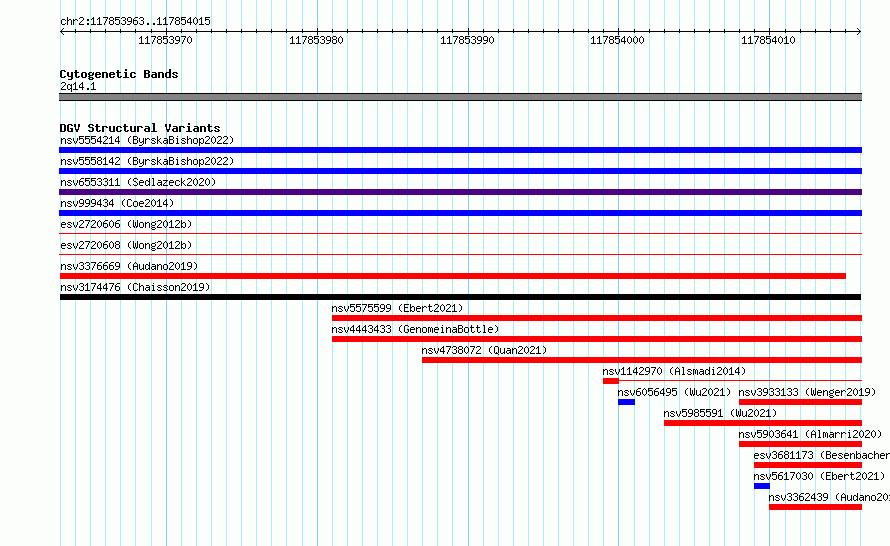Click the red bar of nsv4738072
The image size is (890, 546).
(x=642, y=360)
